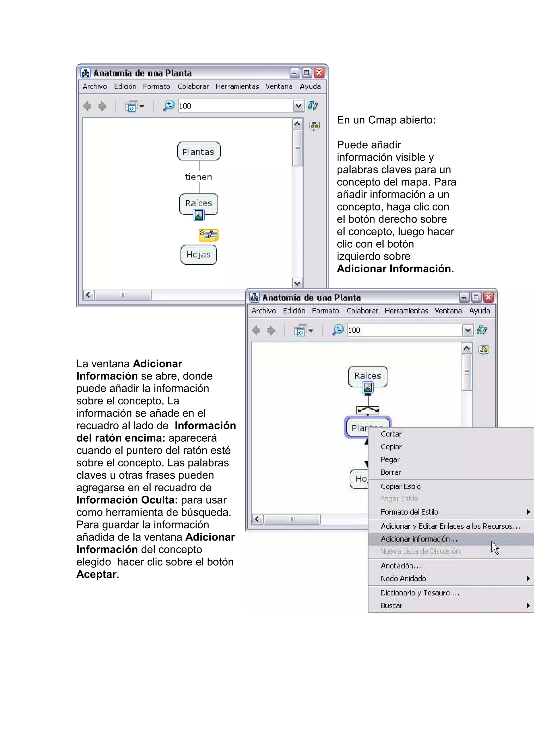Viewport: 534px width, 756px height.
Task: Click forward arrow in lower Cmap window
Action: [271, 330]
